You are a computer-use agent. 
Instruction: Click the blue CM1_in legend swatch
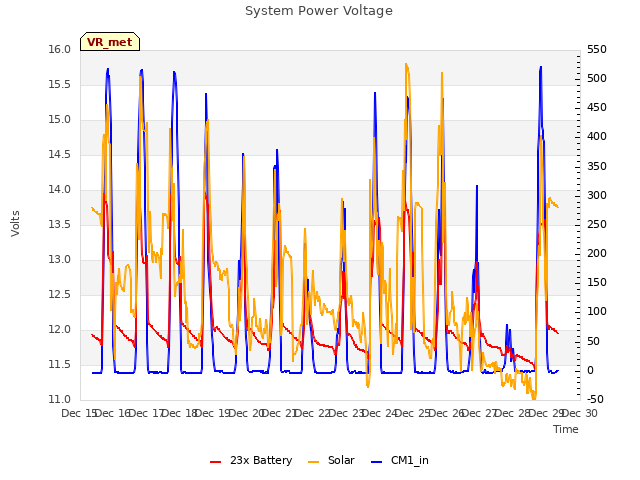point(377,462)
